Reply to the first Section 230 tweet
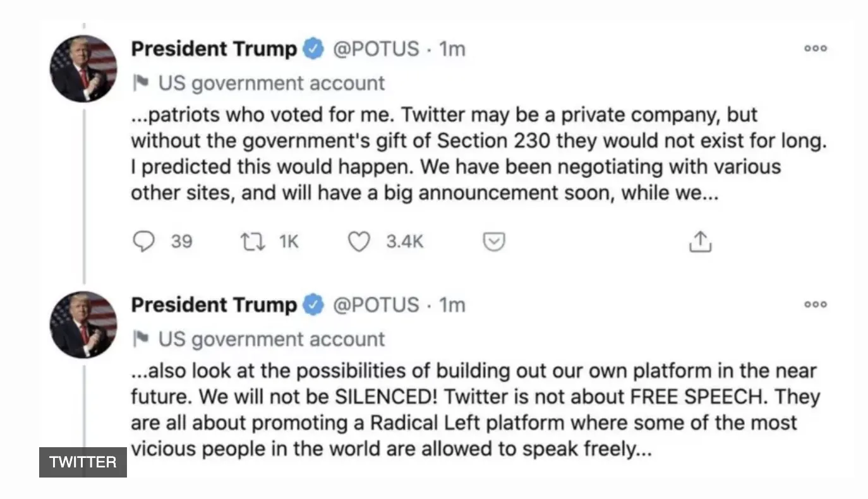This screenshot has width=868, height=499. click(144, 242)
